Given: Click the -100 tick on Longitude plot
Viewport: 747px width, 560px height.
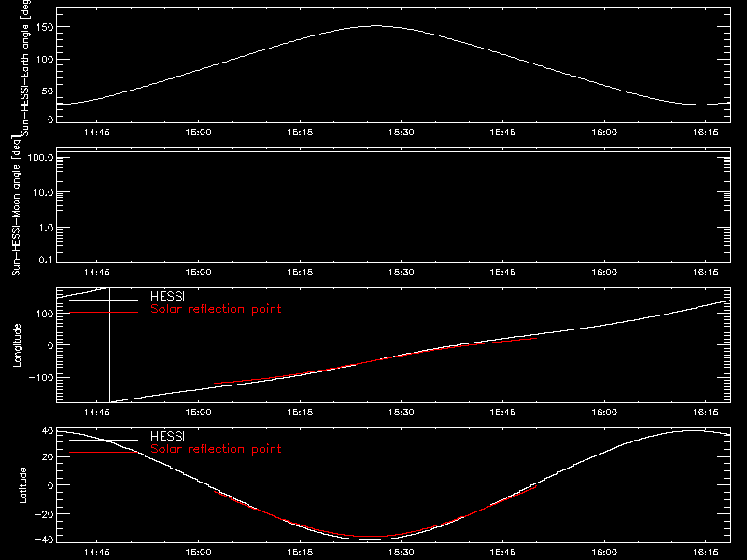Looking at the screenshot, I should click(x=41, y=377).
